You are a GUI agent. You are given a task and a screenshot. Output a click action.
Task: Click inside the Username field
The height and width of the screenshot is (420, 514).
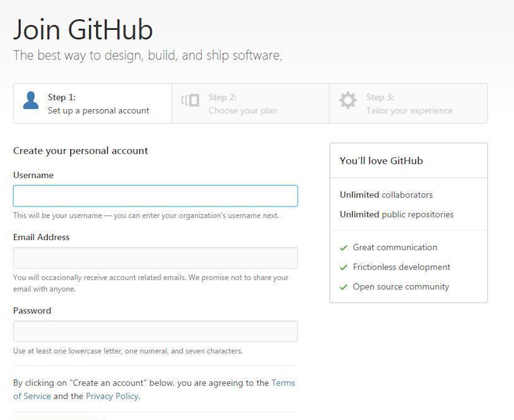[156, 196]
